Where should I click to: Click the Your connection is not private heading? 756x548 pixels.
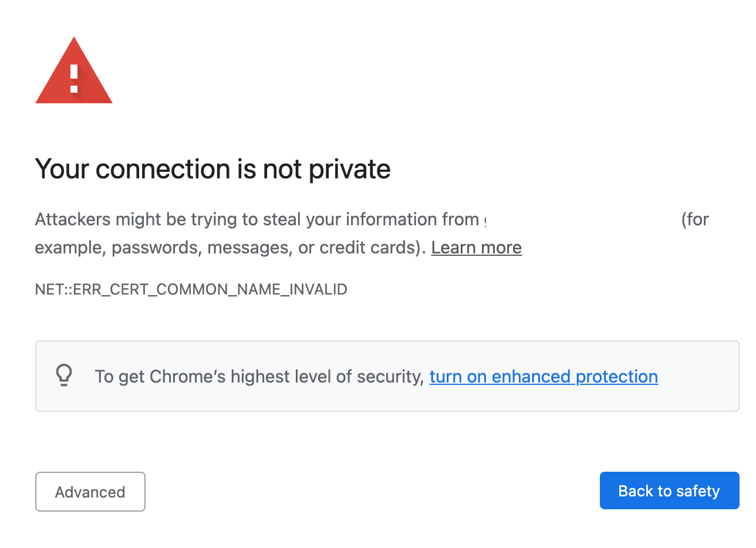pyautogui.click(x=213, y=169)
